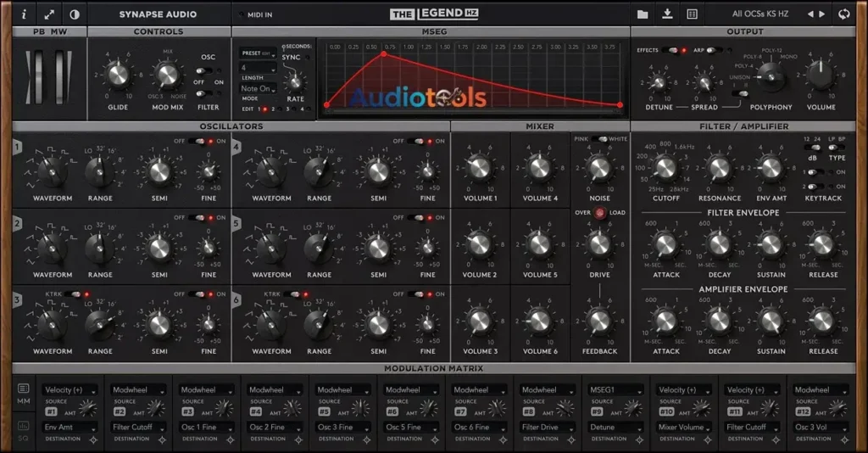The width and height of the screenshot is (868, 453).
Task: Toggle the EFFECTS switch
Action: click(671, 50)
